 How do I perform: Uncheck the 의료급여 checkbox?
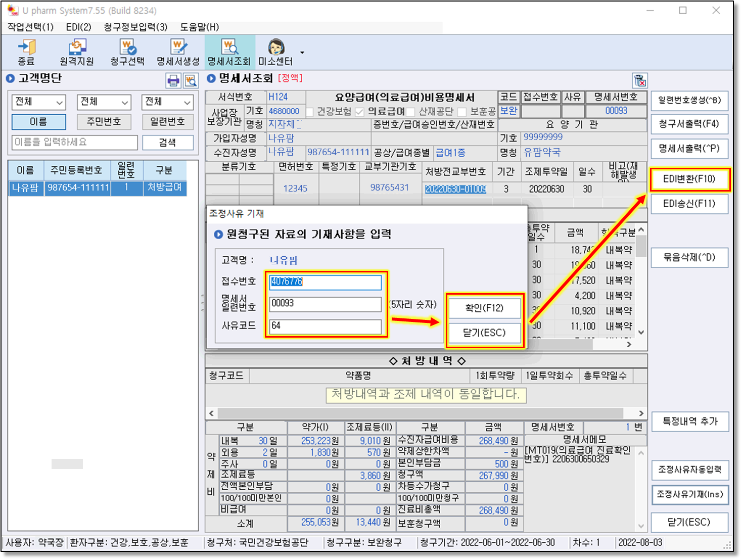click(x=359, y=112)
